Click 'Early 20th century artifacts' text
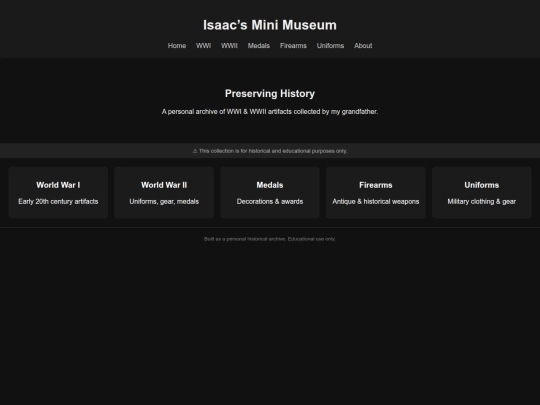Image resolution: width=540 pixels, height=405 pixels. 58,201
